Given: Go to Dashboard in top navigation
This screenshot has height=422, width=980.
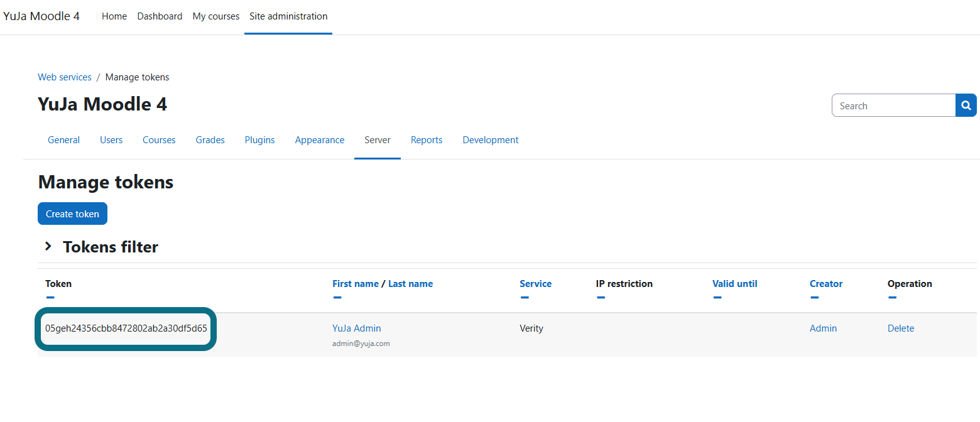Looking at the screenshot, I should coord(160,16).
